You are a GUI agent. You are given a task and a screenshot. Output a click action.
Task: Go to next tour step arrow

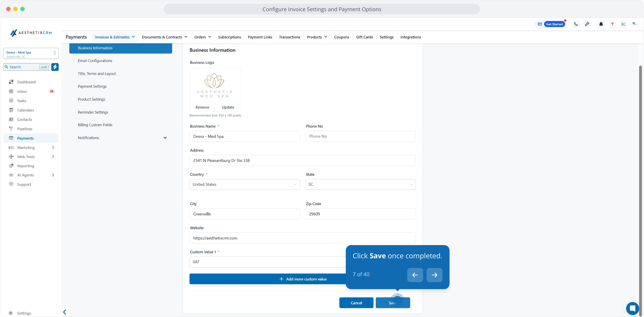pos(434,275)
